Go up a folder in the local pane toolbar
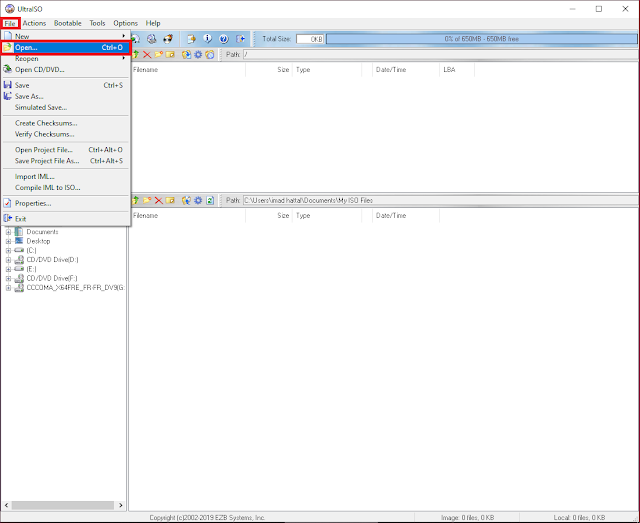Image resolution: width=640 pixels, height=523 pixels. pyautogui.click(x=136, y=200)
